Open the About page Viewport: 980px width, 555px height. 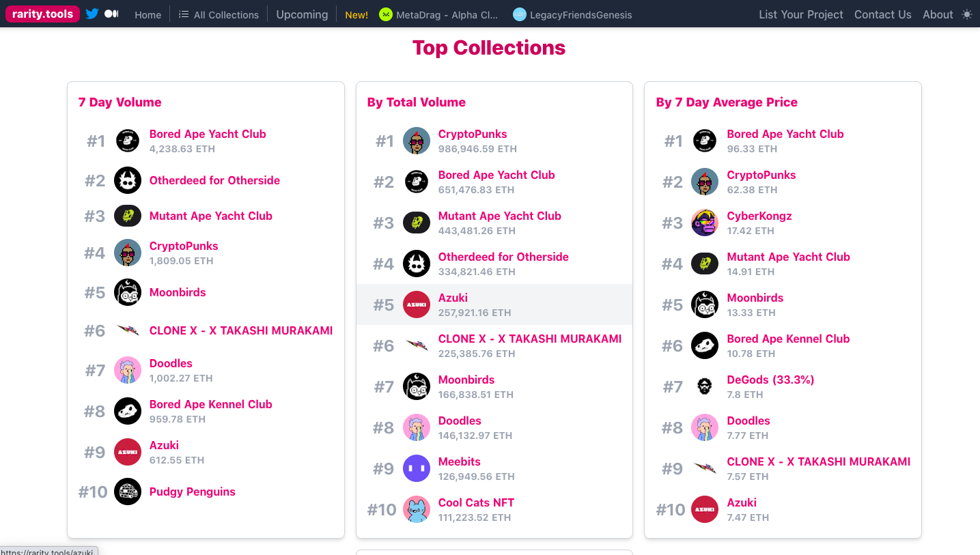coord(938,14)
